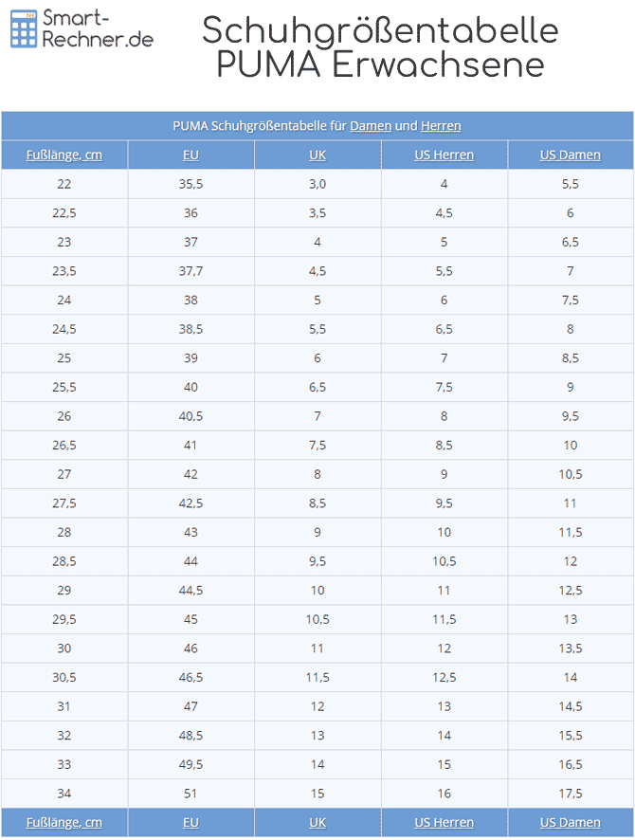Click the bottom UK footer header

317,822
